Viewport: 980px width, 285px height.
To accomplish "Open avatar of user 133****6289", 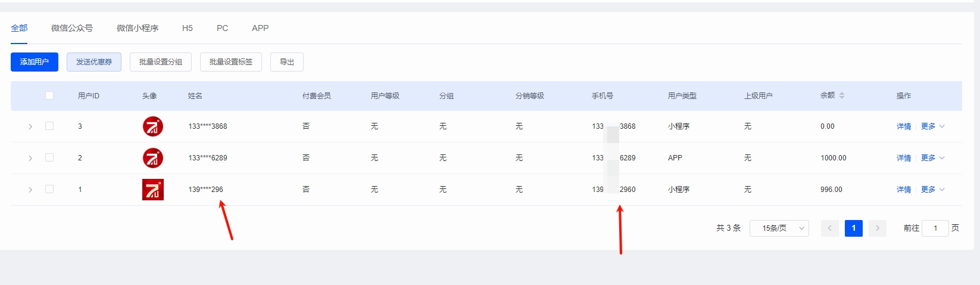I will click(153, 158).
